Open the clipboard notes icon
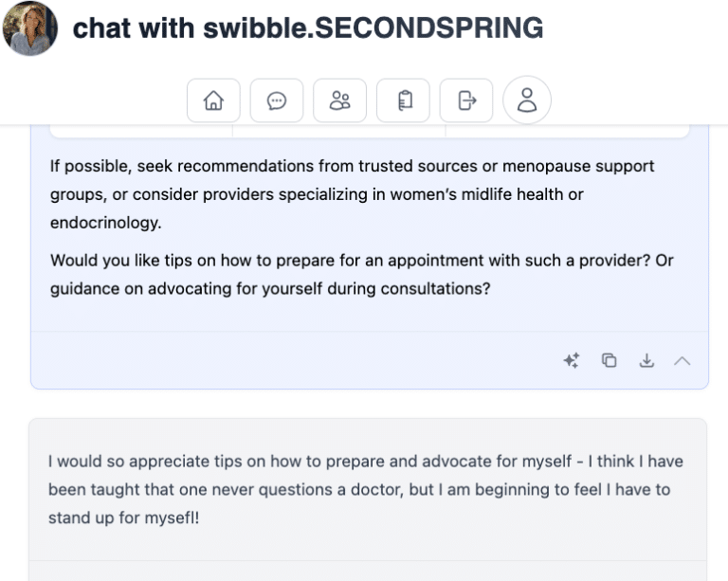Image resolution: width=728 pixels, height=581 pixels. [403, 100]
